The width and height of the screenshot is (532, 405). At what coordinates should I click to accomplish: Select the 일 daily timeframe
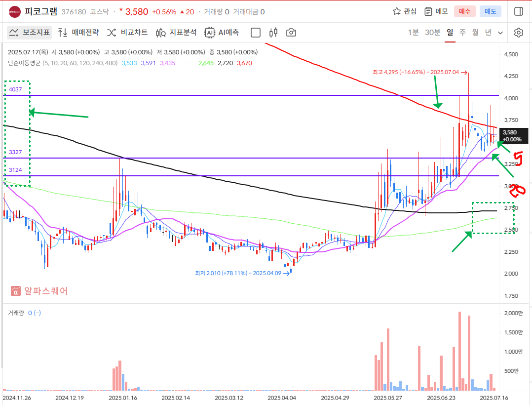click(450, 33)
